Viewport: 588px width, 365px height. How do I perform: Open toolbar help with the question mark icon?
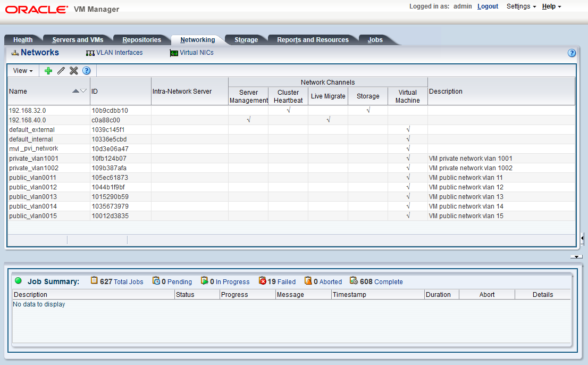click(86, 70)
